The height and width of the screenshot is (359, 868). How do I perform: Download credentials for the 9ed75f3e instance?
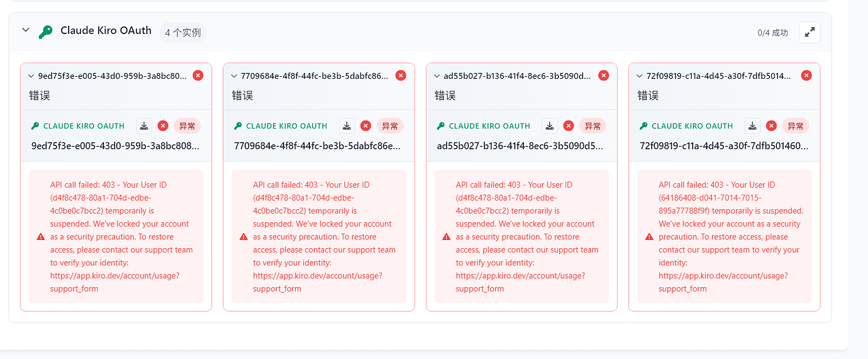point(145,126)
